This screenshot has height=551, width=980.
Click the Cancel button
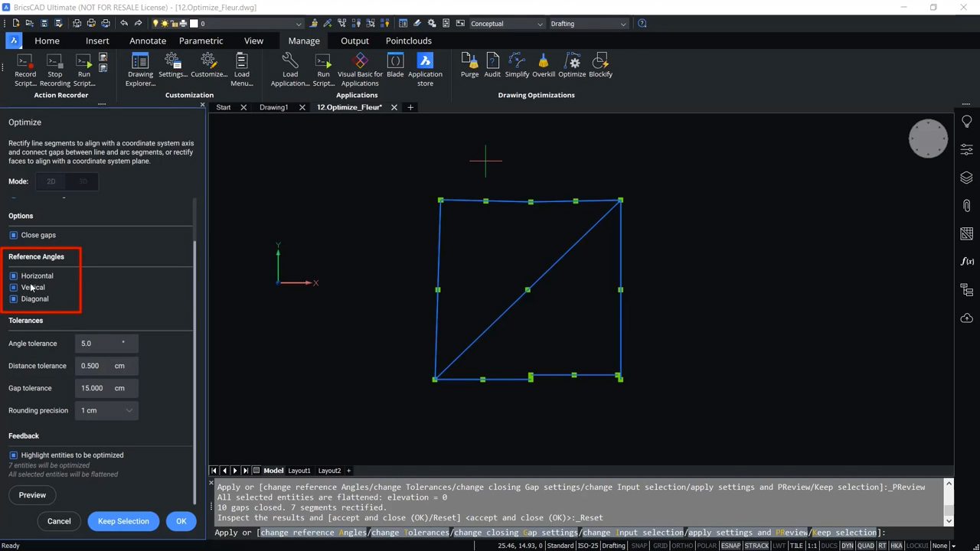(59, 521)
